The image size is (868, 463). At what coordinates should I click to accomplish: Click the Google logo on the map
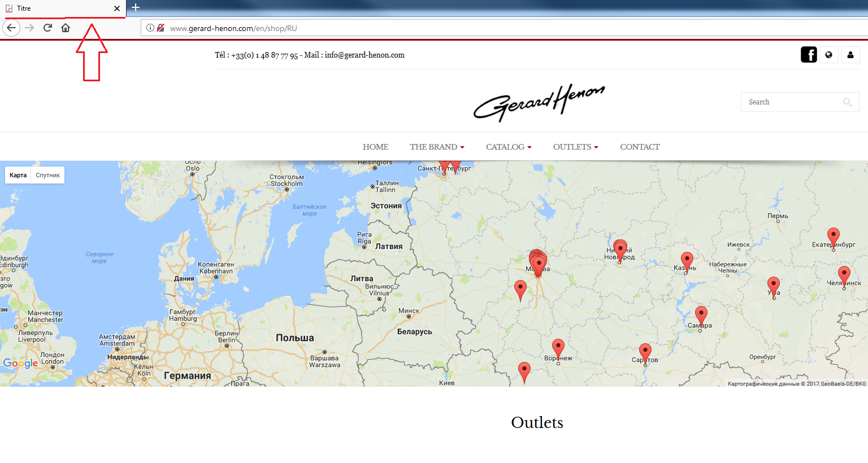point(21,363)
